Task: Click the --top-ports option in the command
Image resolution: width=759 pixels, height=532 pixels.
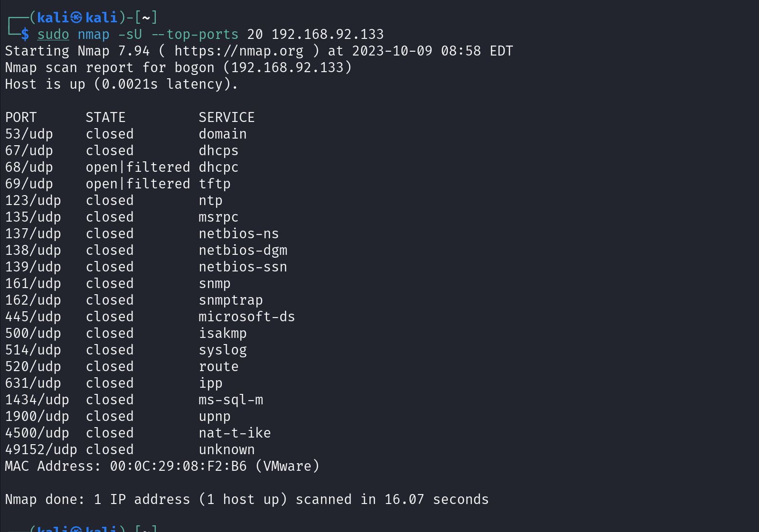Action: [x=195, y=34]
